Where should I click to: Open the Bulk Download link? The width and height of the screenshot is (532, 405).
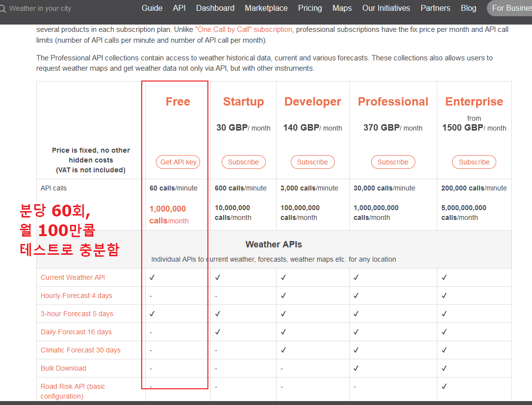click(63, 368)
